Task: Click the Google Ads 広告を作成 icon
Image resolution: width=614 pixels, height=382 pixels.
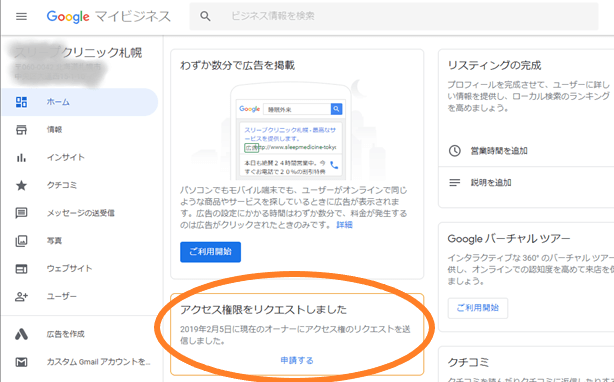Action: (21, 334)
